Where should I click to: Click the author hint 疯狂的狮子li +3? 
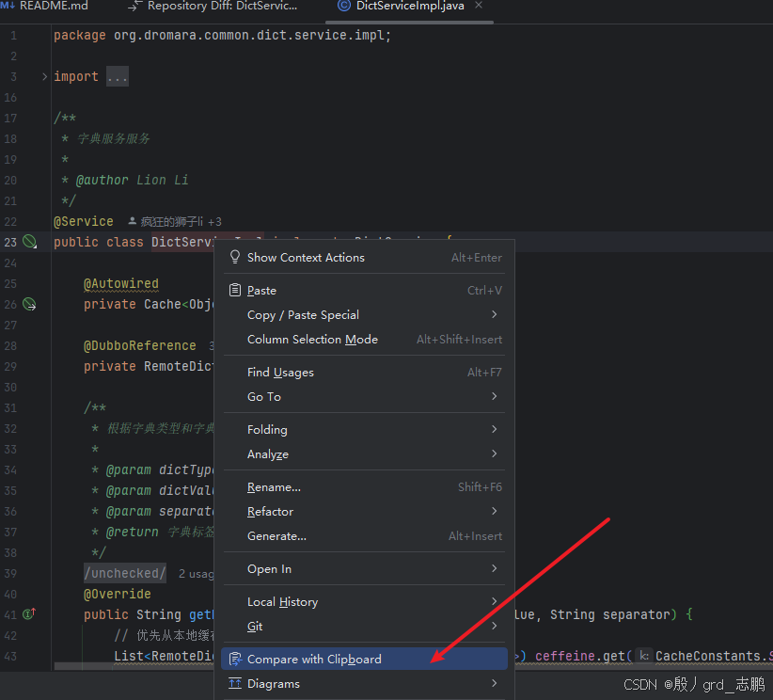click(175, 221)
